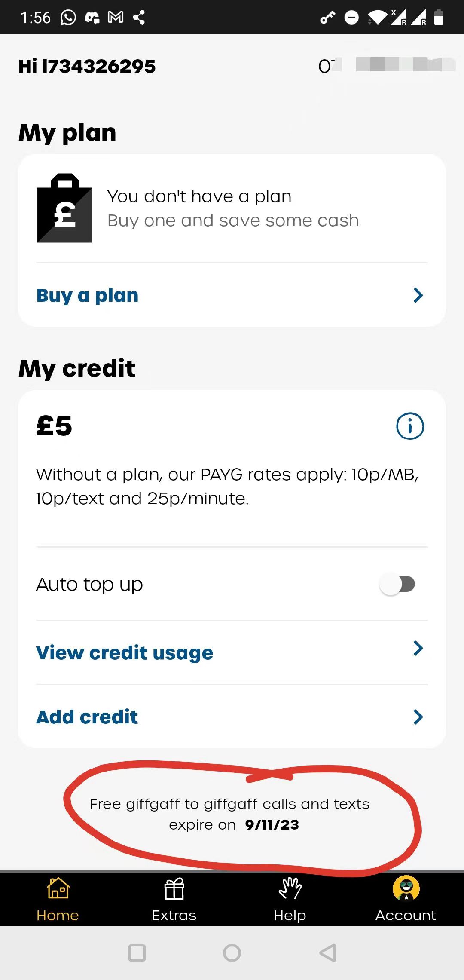The width and height of the screenshot is (464, 980).
Task: Select the Buy a plan link
Action: point(88,296)
